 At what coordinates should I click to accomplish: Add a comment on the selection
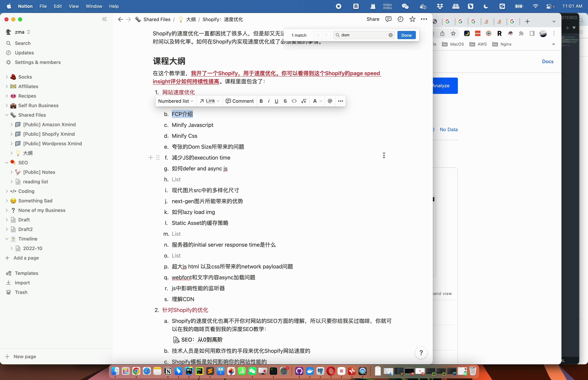click(x=240, y=101)
